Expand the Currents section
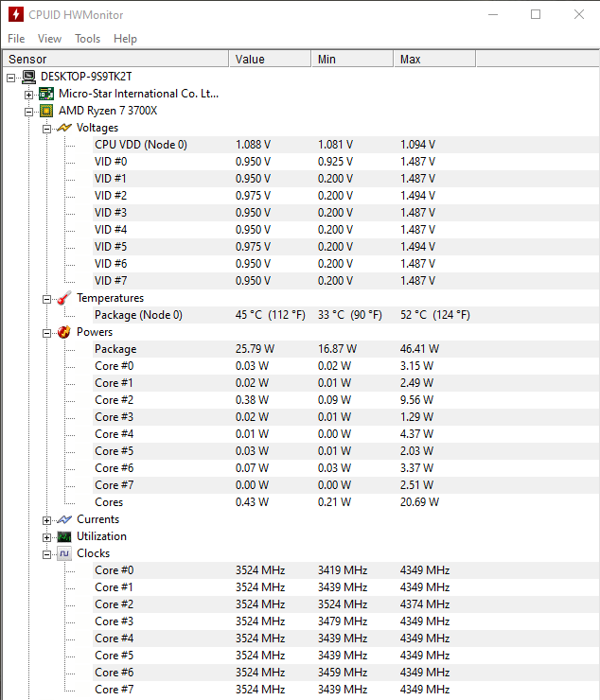 [x=47, y=520]
